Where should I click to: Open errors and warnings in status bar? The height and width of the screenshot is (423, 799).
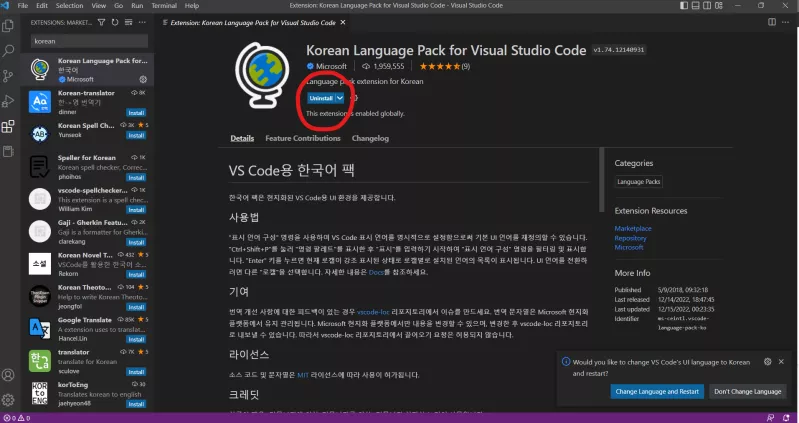(x=16, y=418)
